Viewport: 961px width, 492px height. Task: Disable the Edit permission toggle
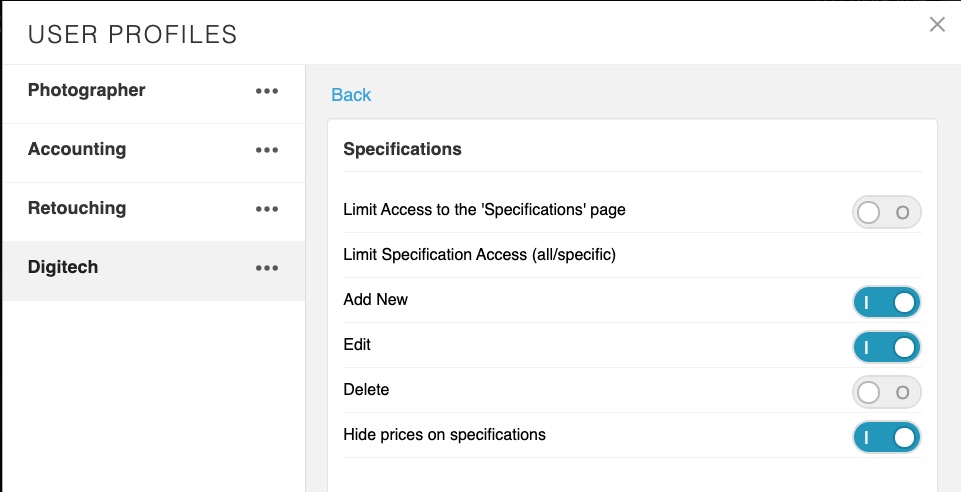(x=886, y=347)
